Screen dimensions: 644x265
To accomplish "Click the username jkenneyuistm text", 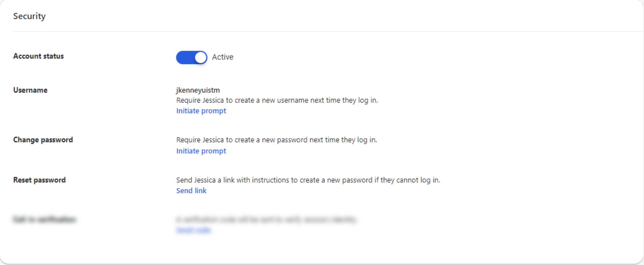I will point(198,90).
